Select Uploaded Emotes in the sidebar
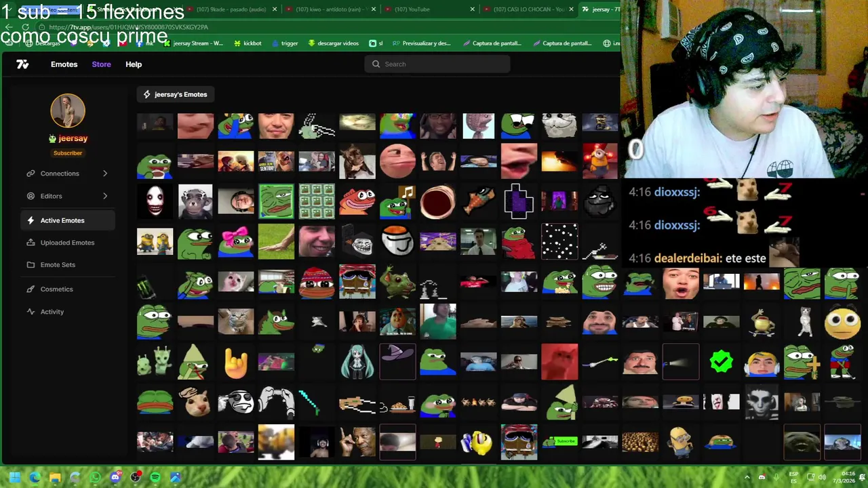Screen dimensions: 868x488 pos(67,243)
